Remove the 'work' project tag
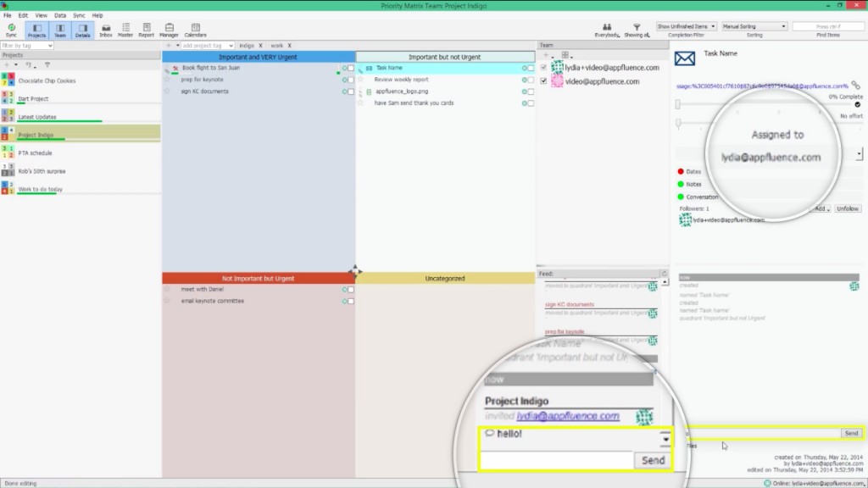 tap(290, 46)
